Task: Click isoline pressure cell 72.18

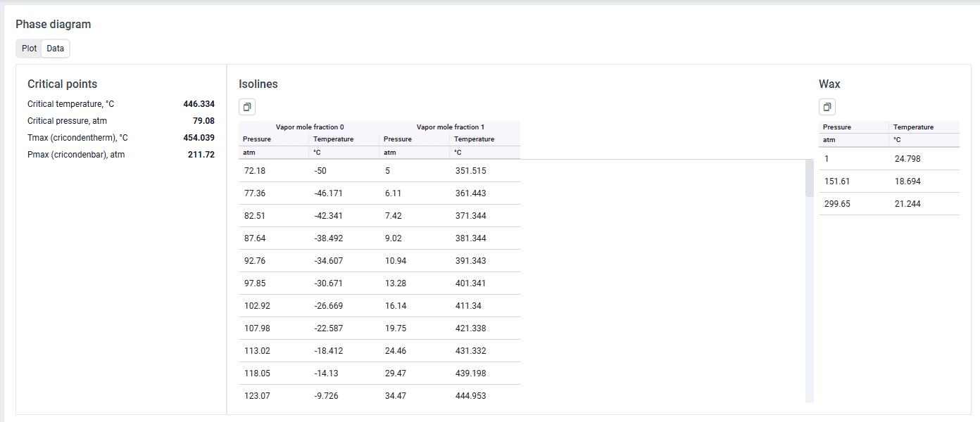Action: point(274,171)
